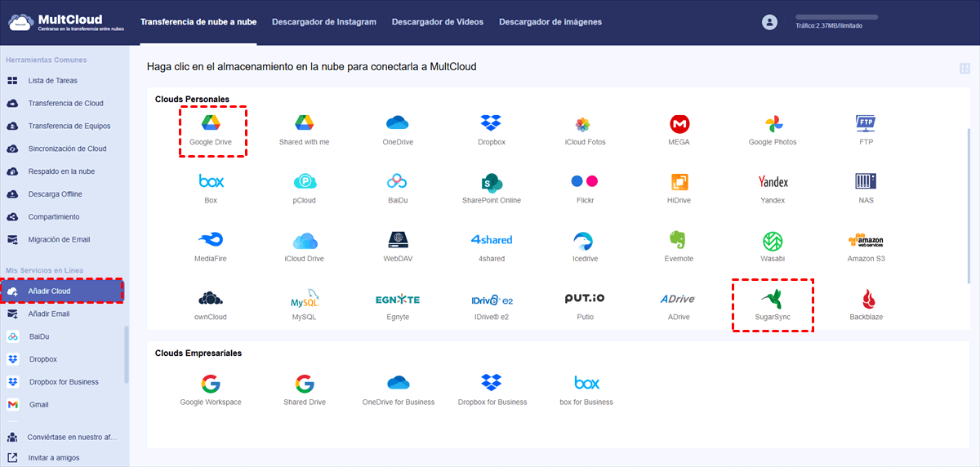This screenshot has height=467, width=980.
Task: Choose Dropbox under Clouds Personales
Action: 491,131
